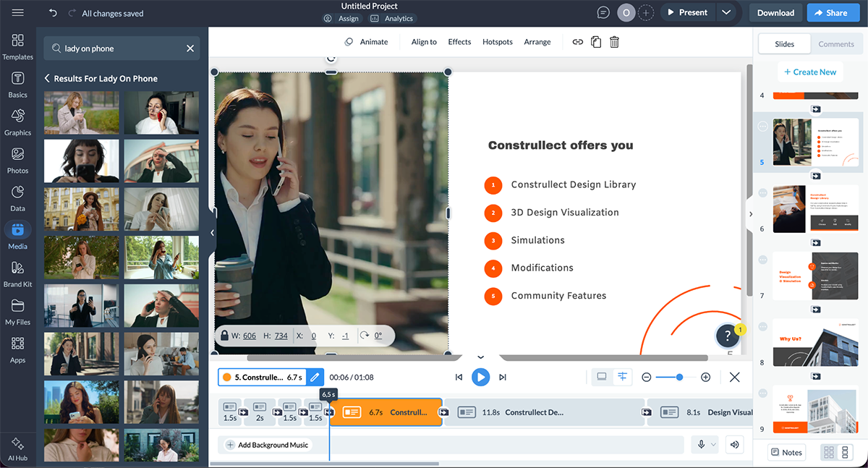The width and height of the screenshot is (868, 468).
Task: Close the timeline panel
Action: (735, 377)
